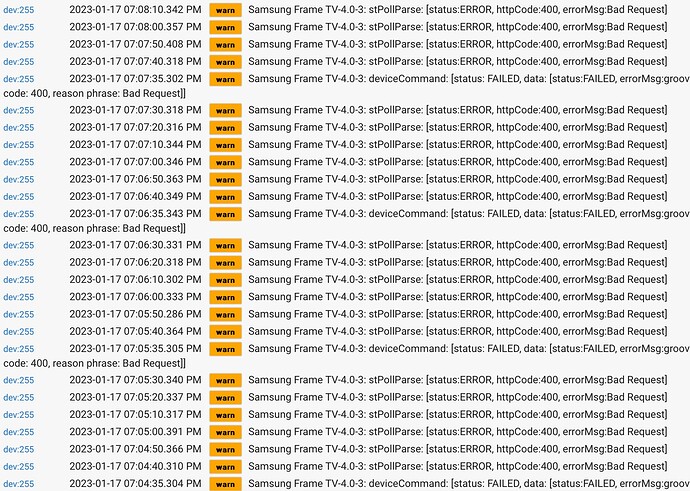Click warn badge on 07:07:35.302 PM row
The height and width of the screenshot is (491, 690).
pos(225,79)
